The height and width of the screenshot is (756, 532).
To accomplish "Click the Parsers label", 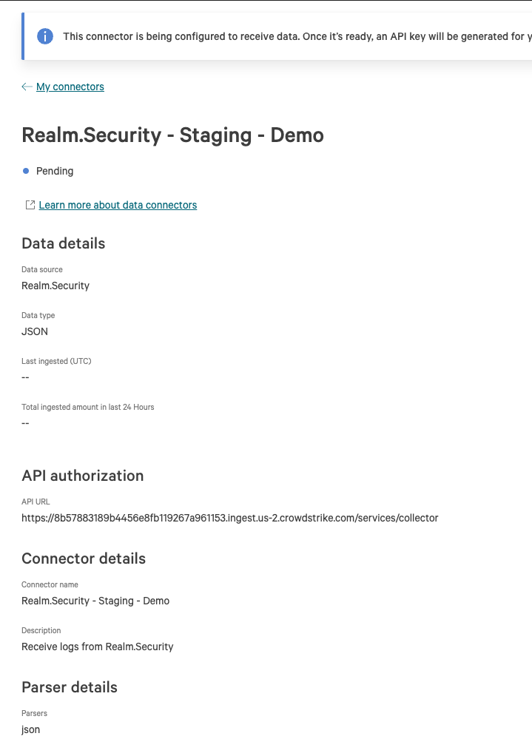I will click(x=34, y=713).
